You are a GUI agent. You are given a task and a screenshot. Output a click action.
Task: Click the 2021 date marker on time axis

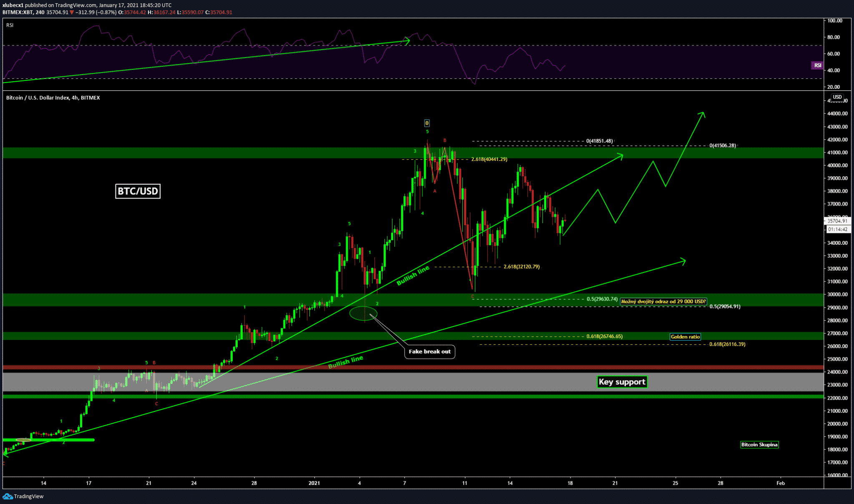coord(314,483)
